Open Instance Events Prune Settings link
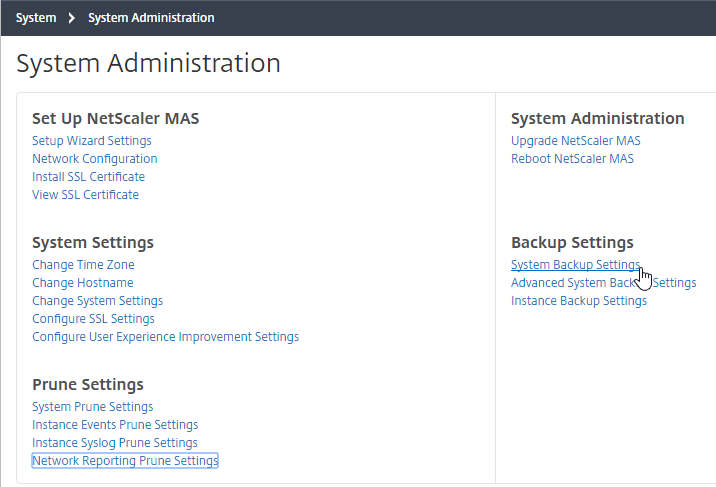The width and height of the screenshot is (716, 487). 115,425
